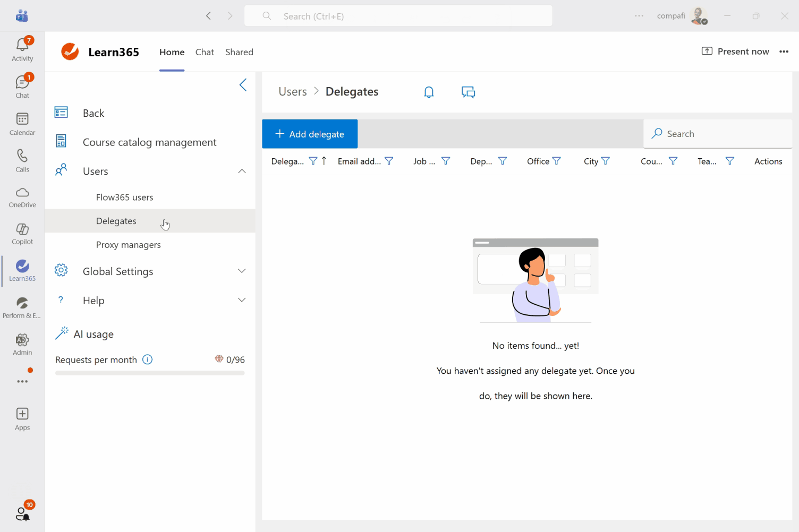
Task: Expand the Global Settings section
Action: pos(242,271)
